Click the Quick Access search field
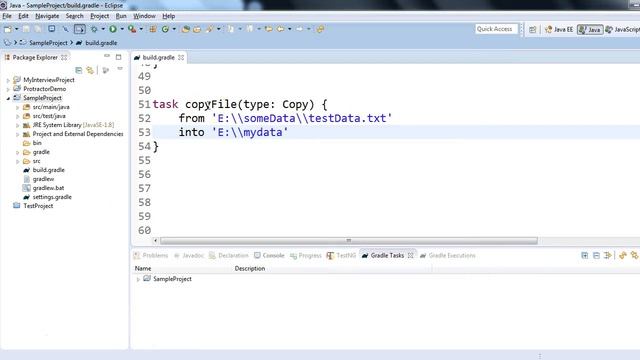 (496, 29)
